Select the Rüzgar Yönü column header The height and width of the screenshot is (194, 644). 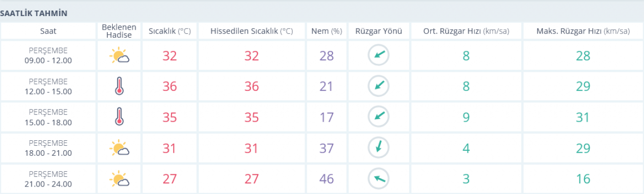[379, 31]
